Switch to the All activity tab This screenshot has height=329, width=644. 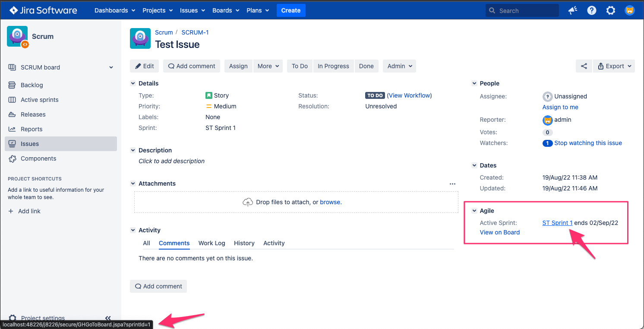click(146, 243)
